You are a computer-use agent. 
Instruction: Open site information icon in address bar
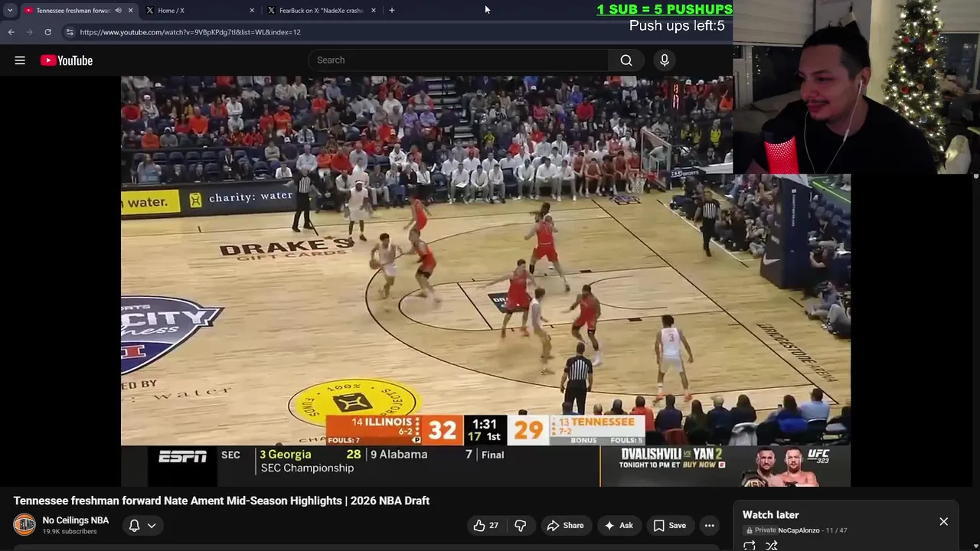(70, 32)
